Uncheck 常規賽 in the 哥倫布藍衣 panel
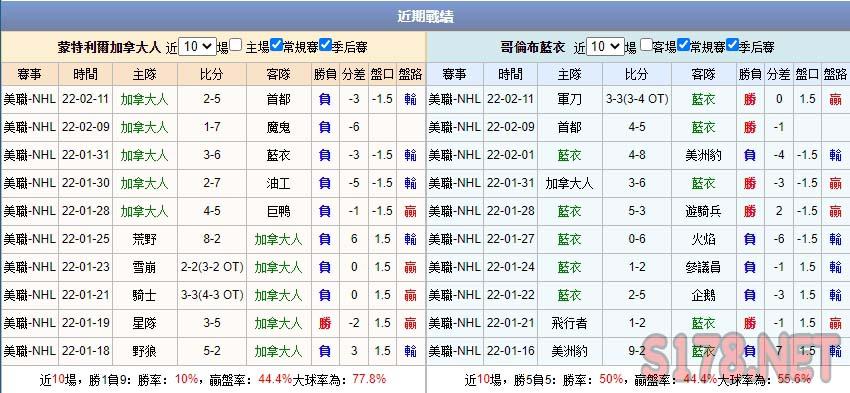Viewport: 850px width, 393px height. coord(684,46)
